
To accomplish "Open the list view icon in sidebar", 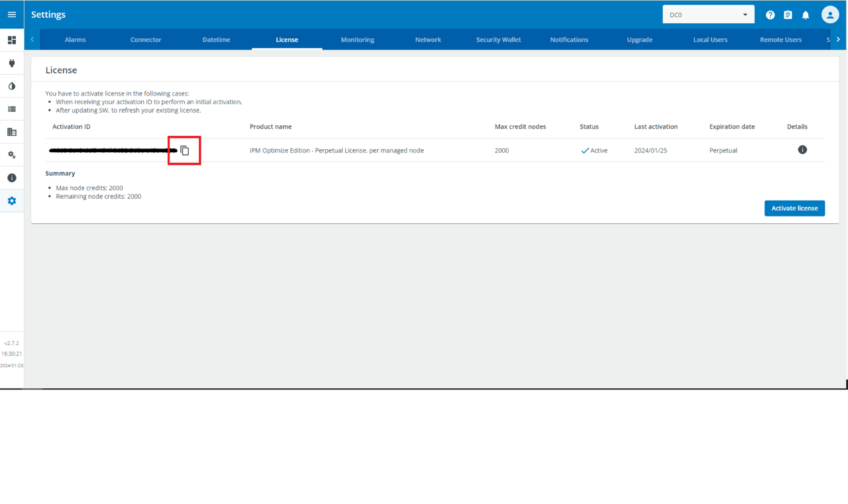I will (11, 109).
